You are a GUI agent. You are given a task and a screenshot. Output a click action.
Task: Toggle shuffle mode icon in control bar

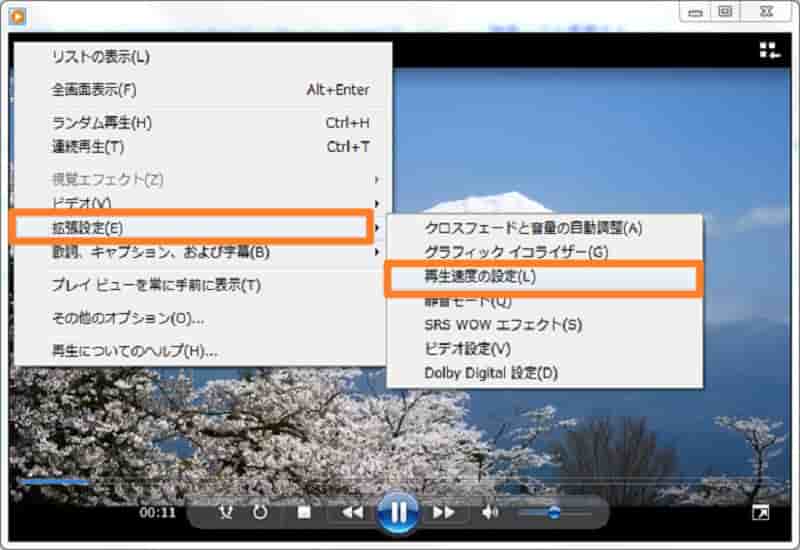pos(225,512)
